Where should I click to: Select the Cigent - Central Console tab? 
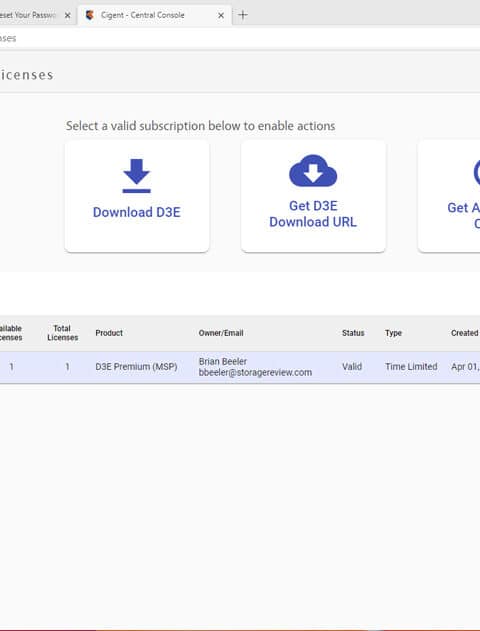155,15
